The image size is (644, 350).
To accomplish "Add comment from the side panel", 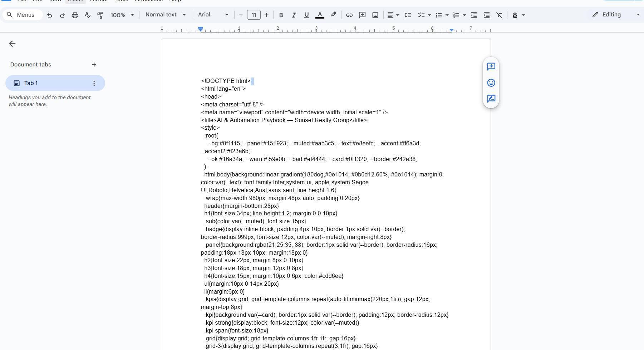I will pos(491,66).
